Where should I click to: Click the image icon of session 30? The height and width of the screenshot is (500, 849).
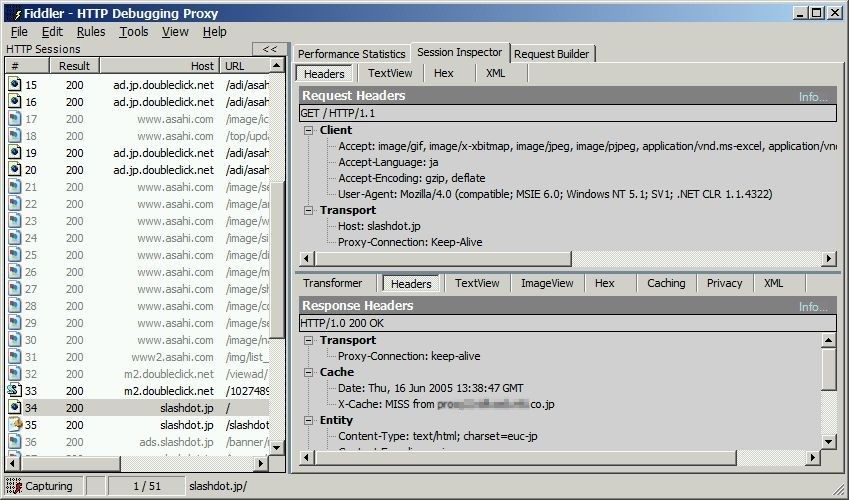pyautogui.click(x=15, y=339)
